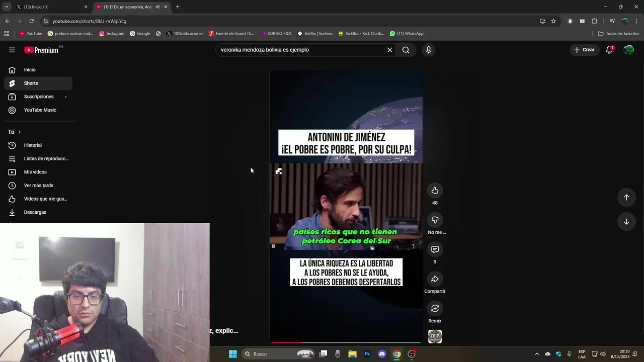Start voice search with the microphone icon

pyautogui.click(x=429, y=50)
